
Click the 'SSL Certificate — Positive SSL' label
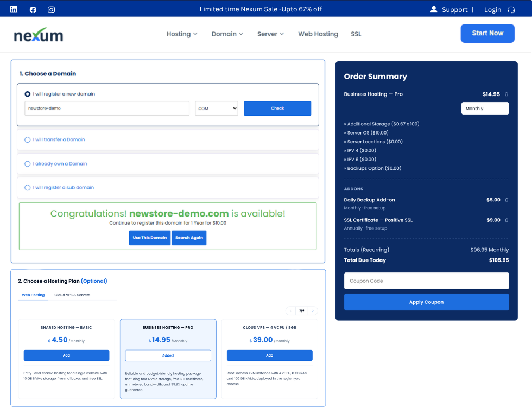click(x=378, y=220)
